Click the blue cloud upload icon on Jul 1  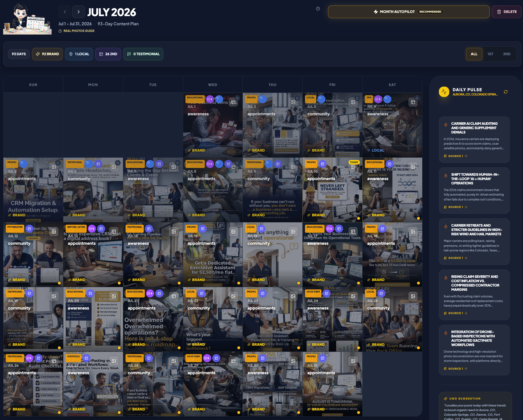click(x=219, y=99)
